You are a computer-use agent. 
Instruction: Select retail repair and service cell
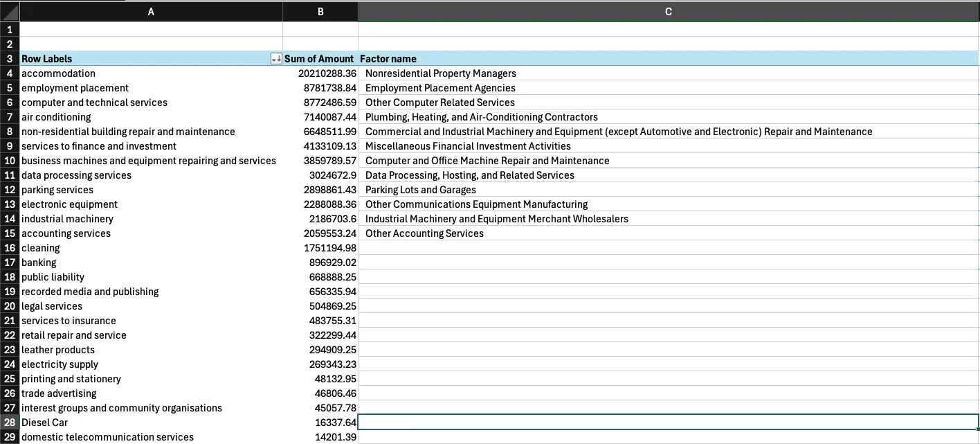pyautogui.click(x=151, y=335)
